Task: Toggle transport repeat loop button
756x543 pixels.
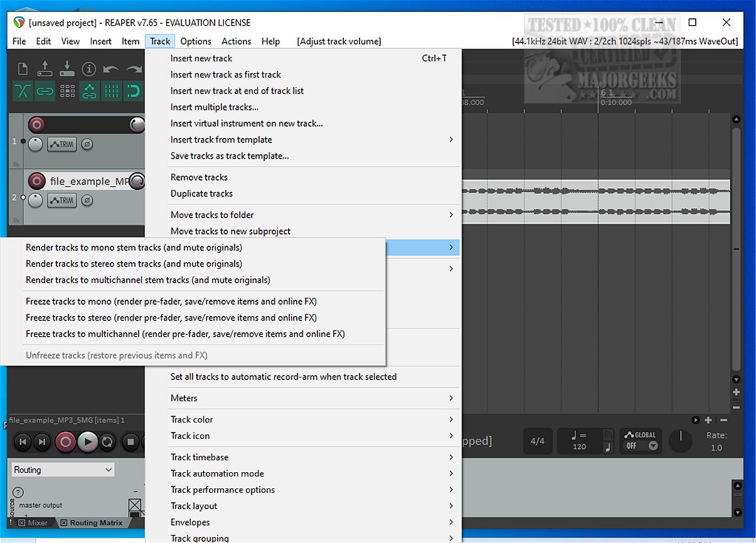Action: [x=107, y=442]
